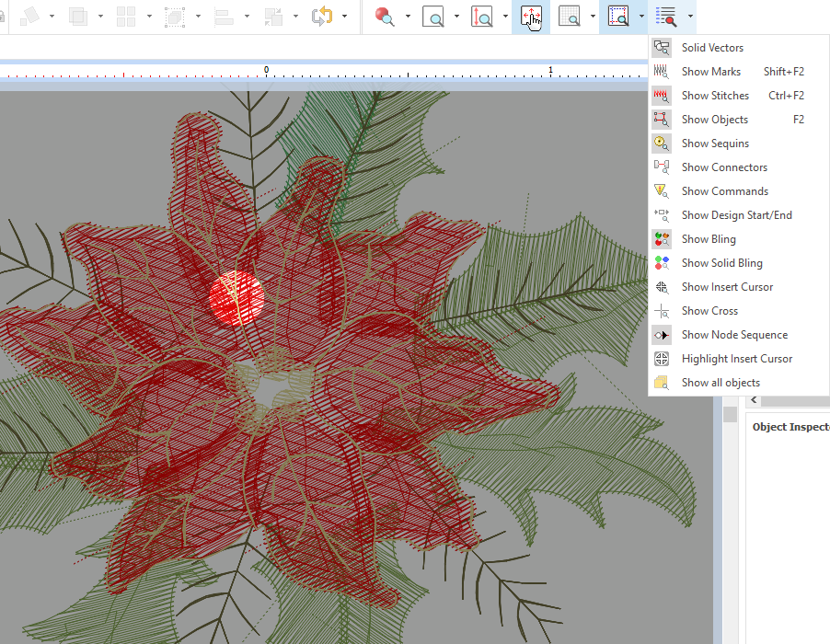Toggle Solid Vectors icon in menu
The image size is (830, 644).
tap(662, 48)
